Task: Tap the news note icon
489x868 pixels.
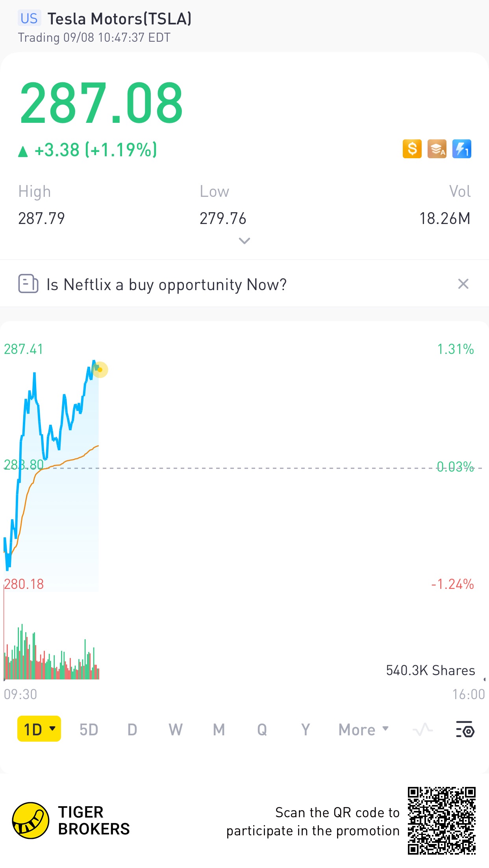Action: pyautogui.click(x=28, y=284)
